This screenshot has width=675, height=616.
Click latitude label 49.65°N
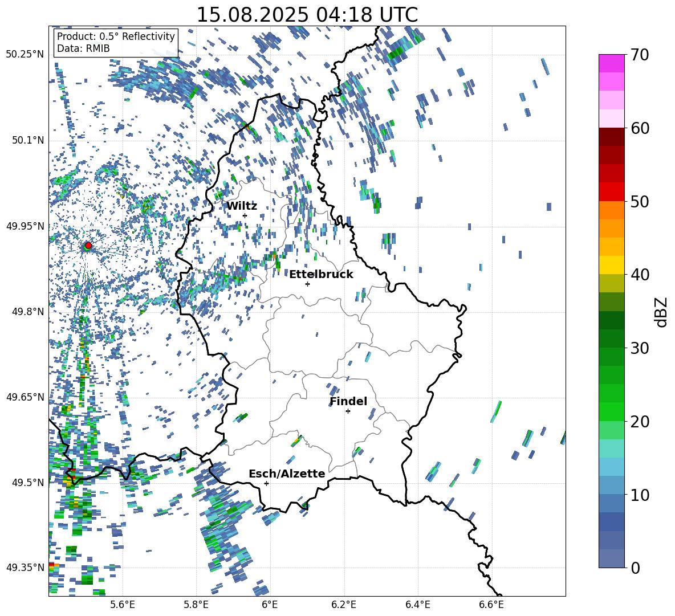pos(25,397)
